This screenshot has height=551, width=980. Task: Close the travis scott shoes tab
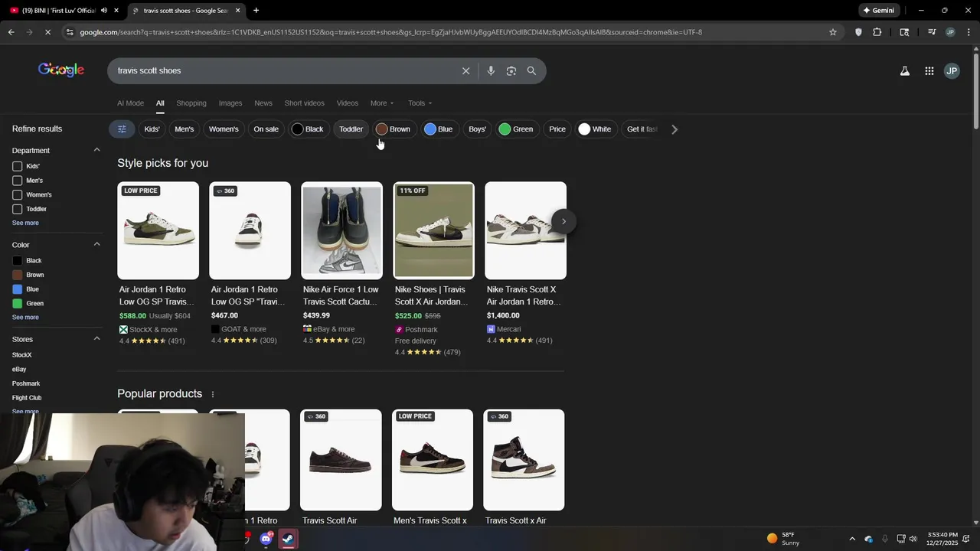pyautogui.click(x=237, y=10)
